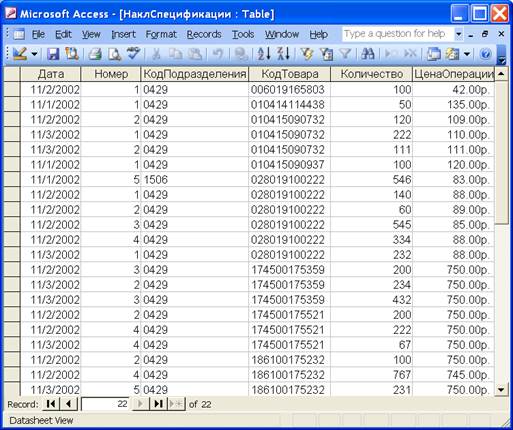
Task: Click the record number input box
Action: (x=105, y=404)
